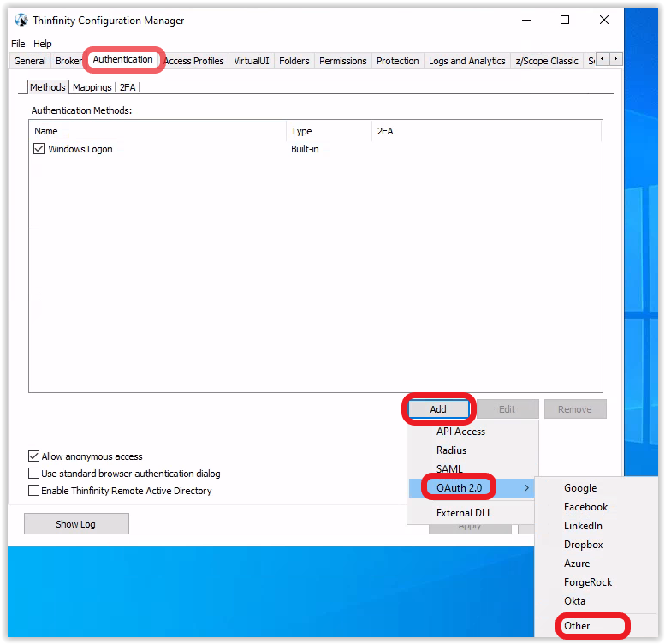Image resolution: width=665 pixels, height=644 pixels.
Task: Switch to the Broker tab
Action: [x=68, y=61]
